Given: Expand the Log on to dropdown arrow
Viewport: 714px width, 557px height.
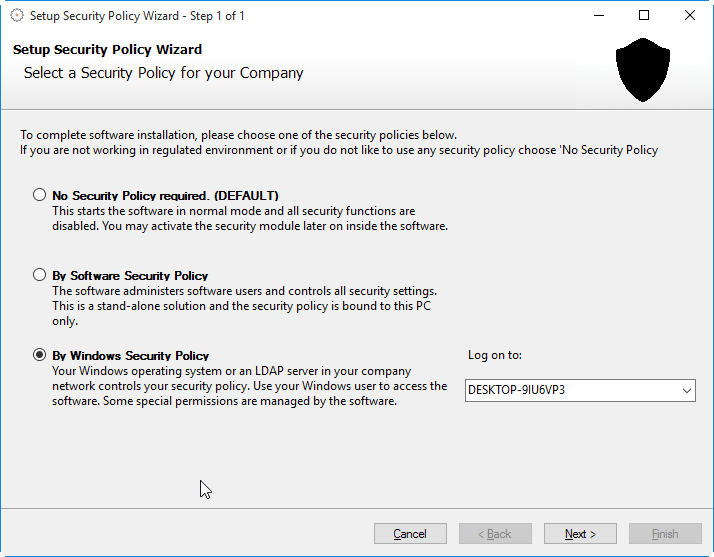Looking at the screenshot, I should click(x=685, y=390).
